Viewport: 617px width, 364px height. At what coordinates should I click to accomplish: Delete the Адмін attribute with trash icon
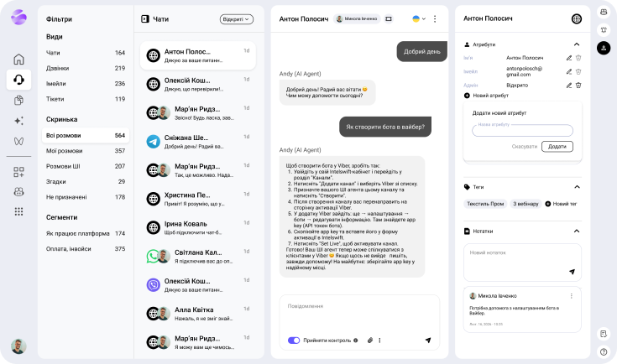[578, 85]
